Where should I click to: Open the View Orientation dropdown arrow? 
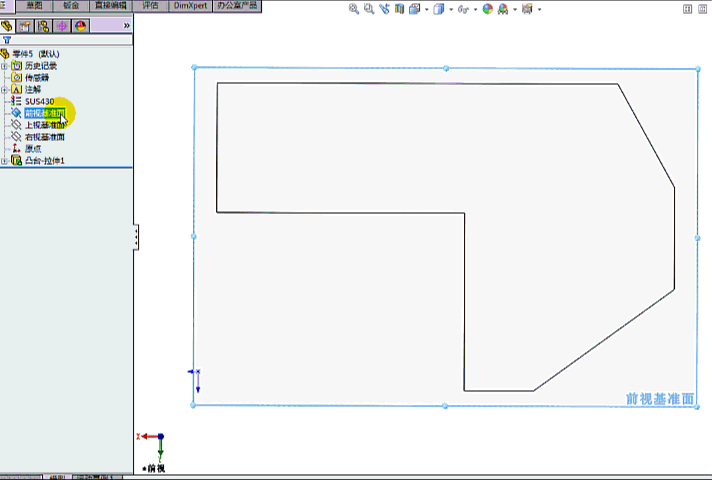point(426,10)
